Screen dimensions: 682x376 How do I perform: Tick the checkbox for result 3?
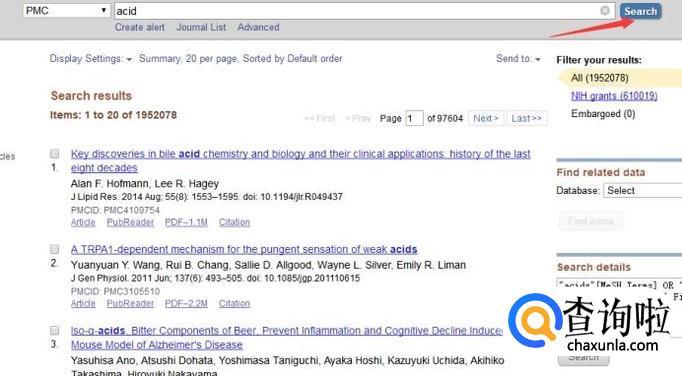[54, 330]
